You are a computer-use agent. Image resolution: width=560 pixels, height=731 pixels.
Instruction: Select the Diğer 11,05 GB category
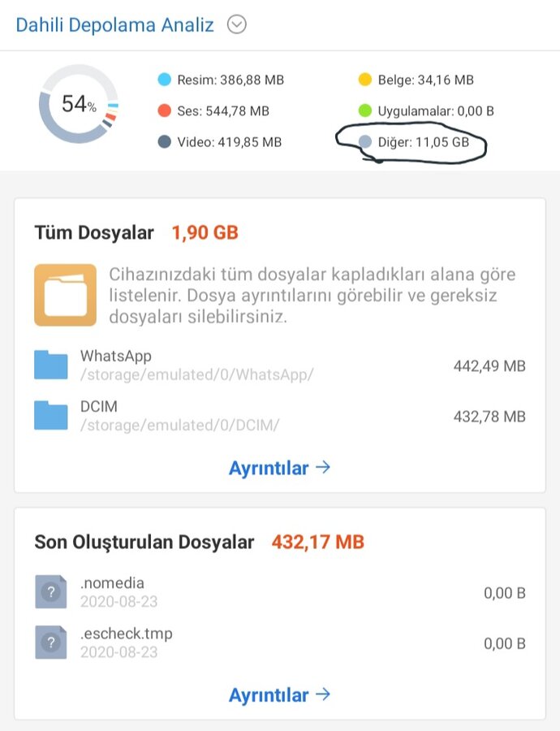pyautogui.click(x=414, y=142)
